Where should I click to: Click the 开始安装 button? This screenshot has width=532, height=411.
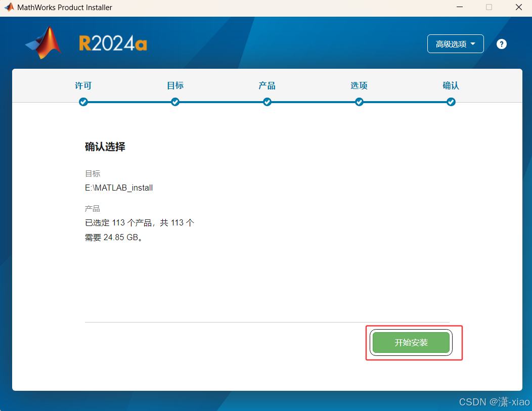[411, 343]
